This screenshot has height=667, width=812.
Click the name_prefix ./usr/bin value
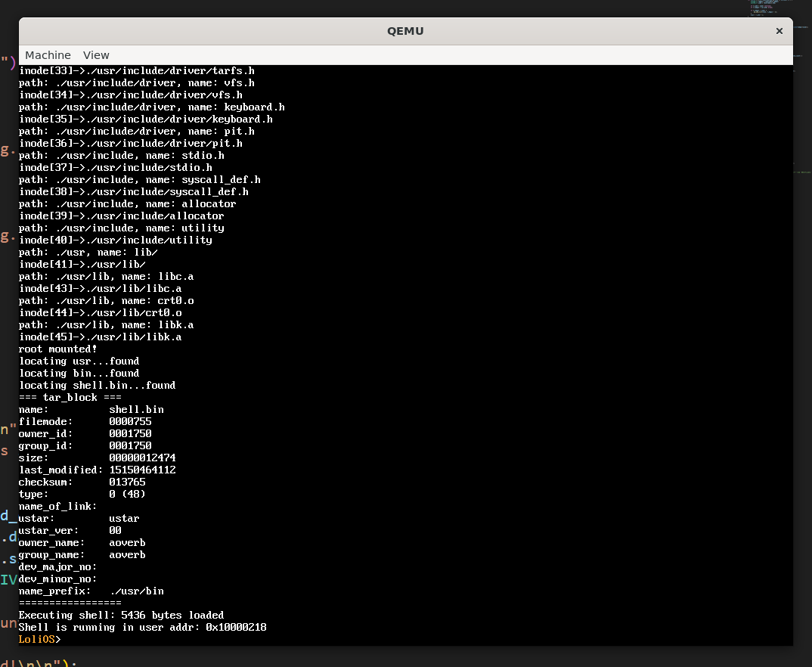[x=136, y=591]
